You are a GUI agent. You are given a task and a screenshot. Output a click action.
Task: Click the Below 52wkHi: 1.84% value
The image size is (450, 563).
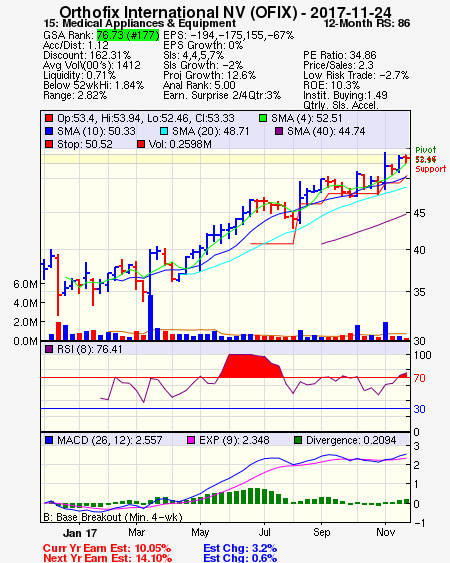93,85
